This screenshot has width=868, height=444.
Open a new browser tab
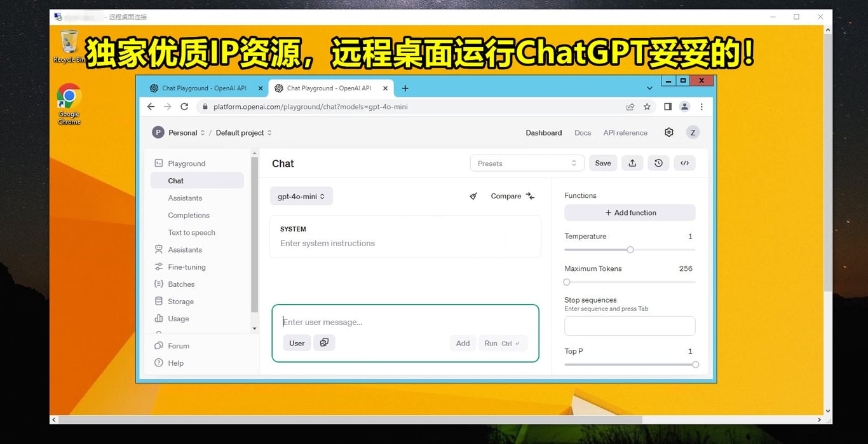pos(405,88)
